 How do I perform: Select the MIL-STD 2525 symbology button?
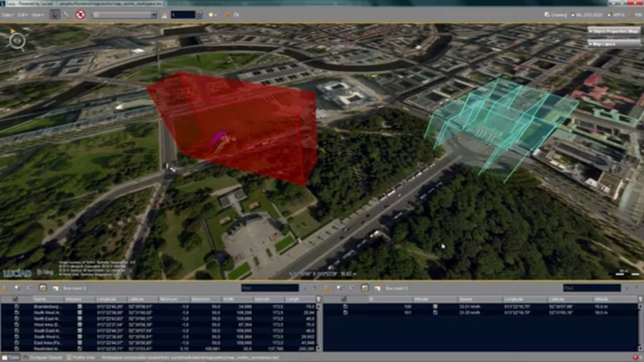(587, 15)
